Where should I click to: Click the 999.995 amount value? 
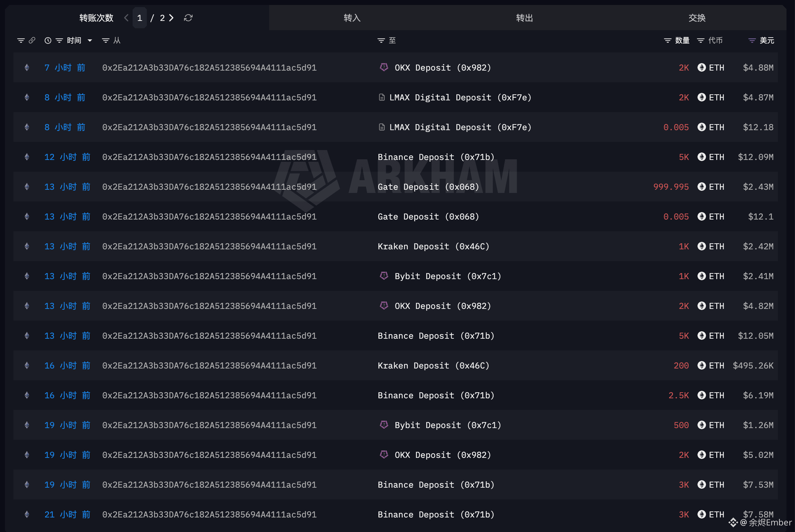(671, 187)
